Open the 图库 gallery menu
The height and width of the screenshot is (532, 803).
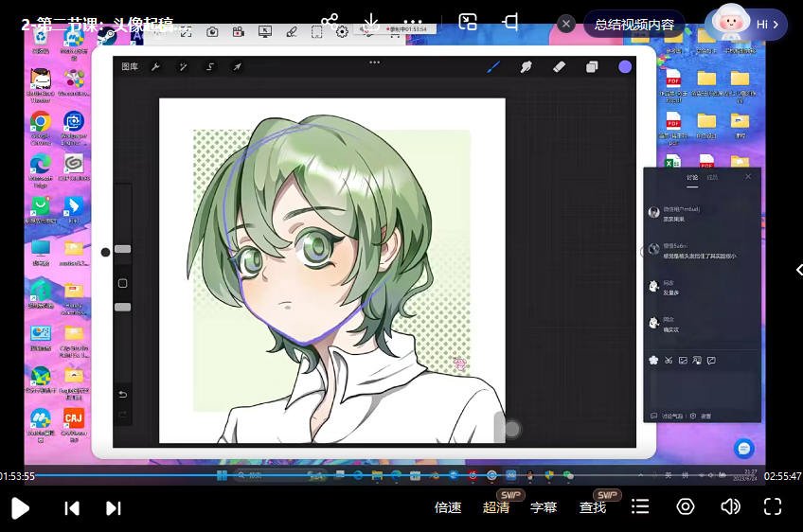(x=130, y=67)
